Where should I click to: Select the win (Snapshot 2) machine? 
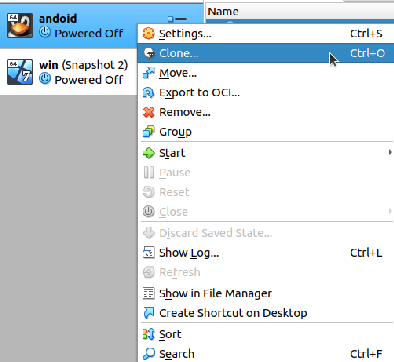[x=68, y=72]
